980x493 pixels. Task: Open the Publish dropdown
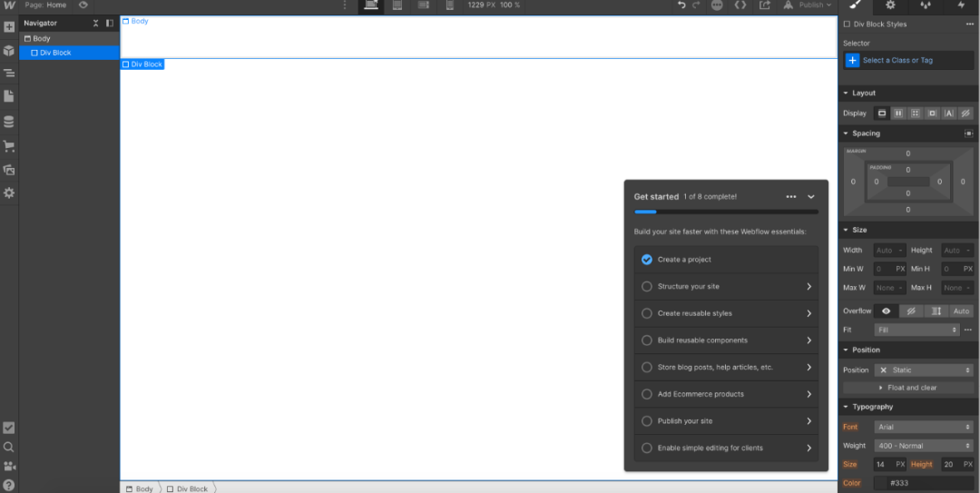808,5
